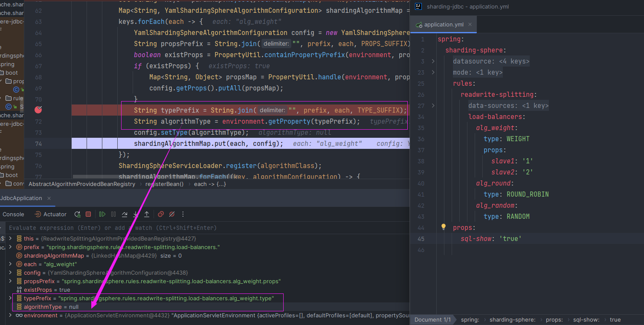
Task: Select the application.yml editor tab
Action: (x=444, y=24)
